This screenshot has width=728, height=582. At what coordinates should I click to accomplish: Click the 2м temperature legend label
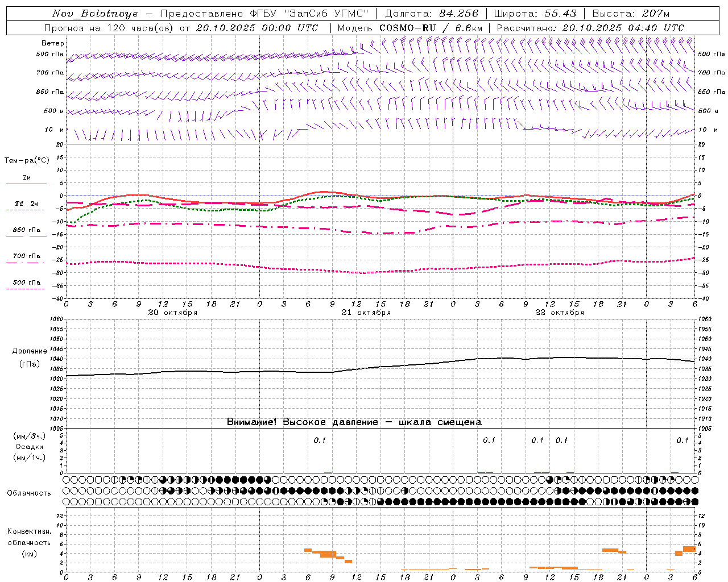point(27,178)
